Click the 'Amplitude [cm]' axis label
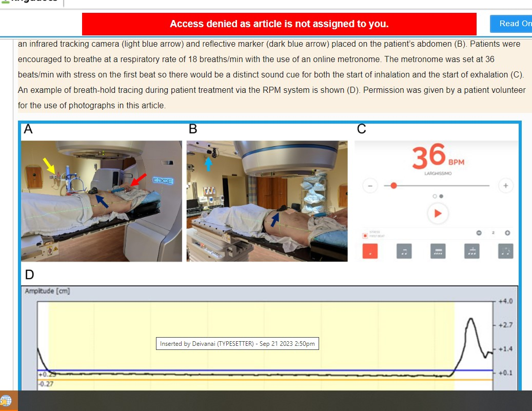532x411 pixels. [47, 291]
